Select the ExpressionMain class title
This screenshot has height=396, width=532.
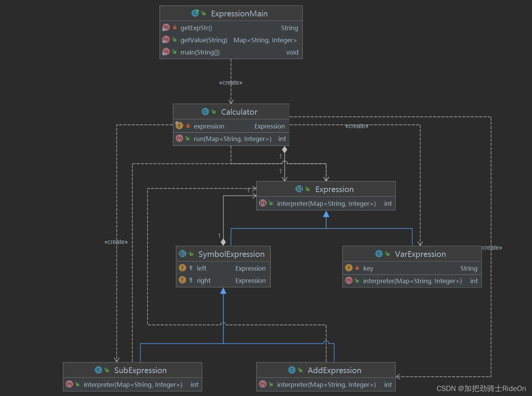[x=239, y=14]
